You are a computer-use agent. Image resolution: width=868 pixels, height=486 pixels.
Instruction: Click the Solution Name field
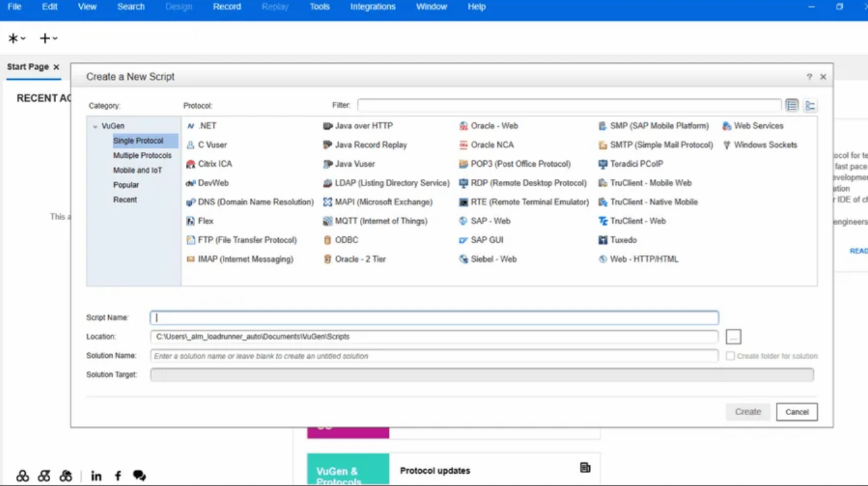pyautogui.click(x=435, y=356)
